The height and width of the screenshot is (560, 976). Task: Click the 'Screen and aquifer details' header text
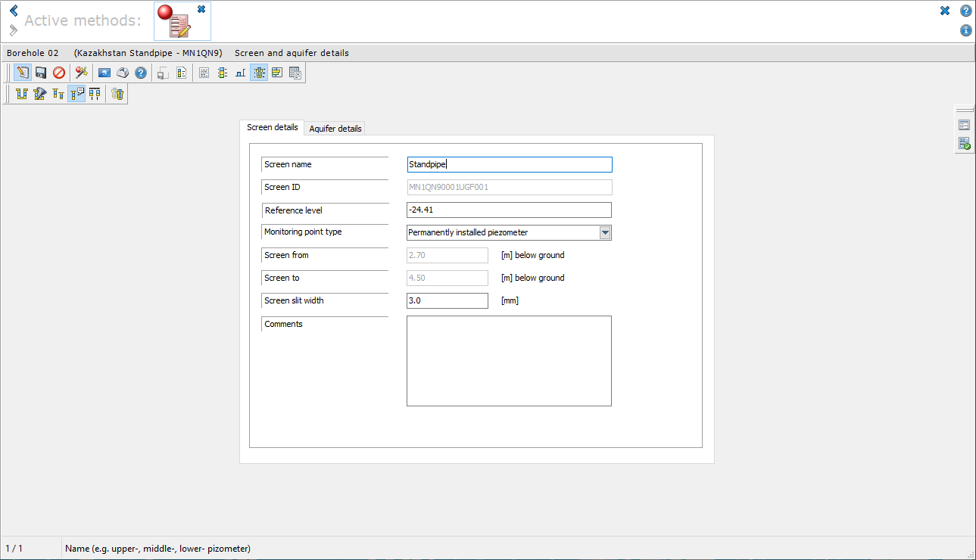coord(292,53)
